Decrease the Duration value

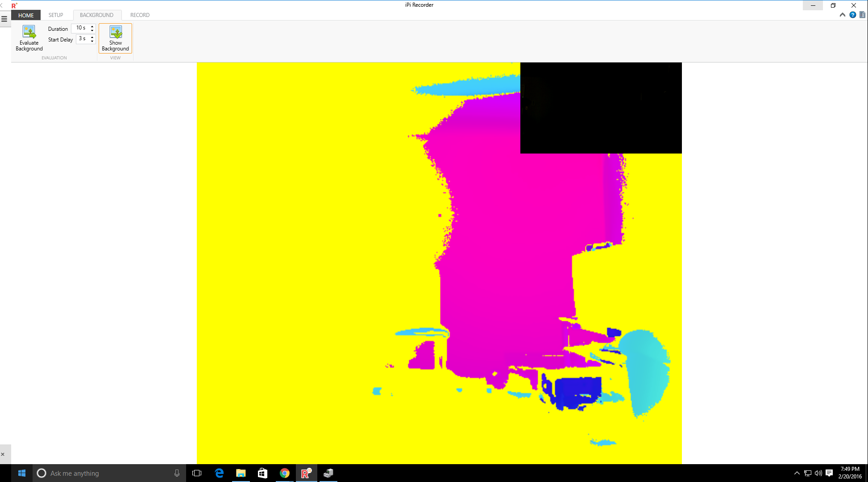click(92, 30)
